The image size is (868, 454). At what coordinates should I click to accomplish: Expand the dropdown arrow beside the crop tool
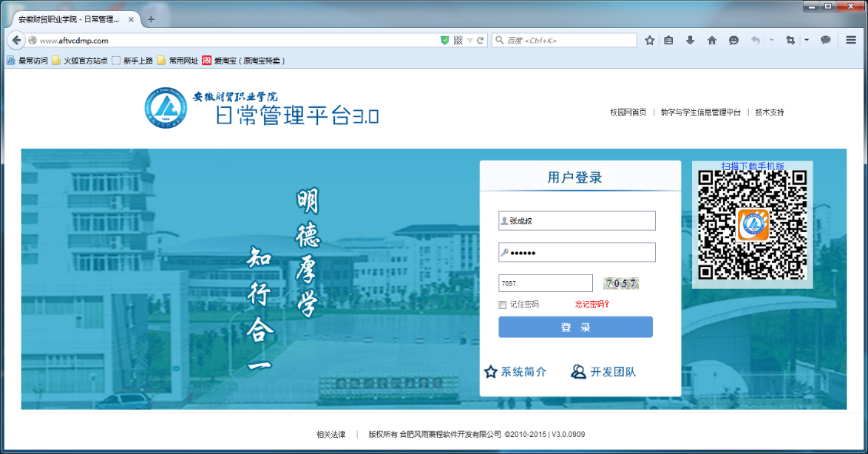pos(806,41)
